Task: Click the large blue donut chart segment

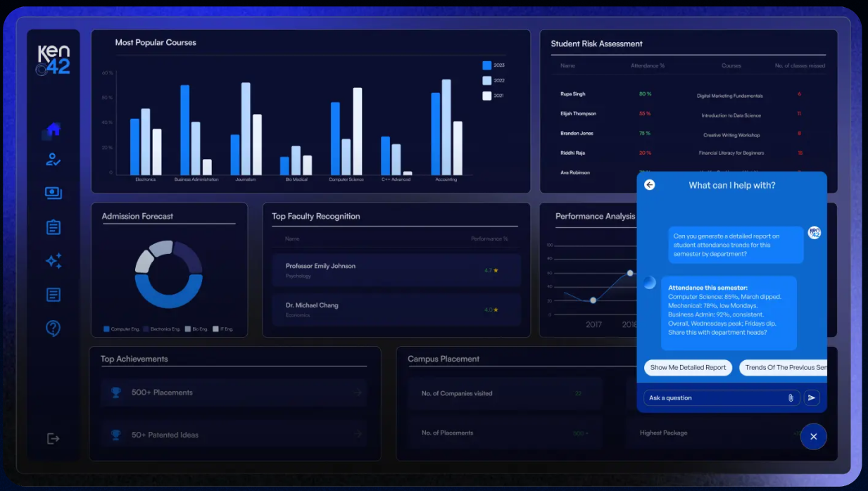Action: pyautogui.click(x=169, y=300)
